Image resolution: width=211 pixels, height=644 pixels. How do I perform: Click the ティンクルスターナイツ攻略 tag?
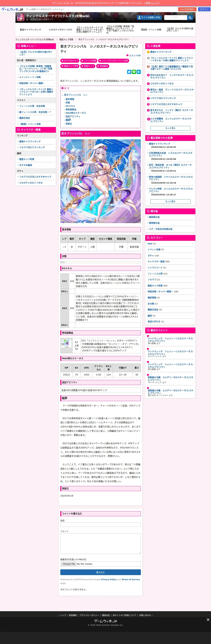coord(114,61)
